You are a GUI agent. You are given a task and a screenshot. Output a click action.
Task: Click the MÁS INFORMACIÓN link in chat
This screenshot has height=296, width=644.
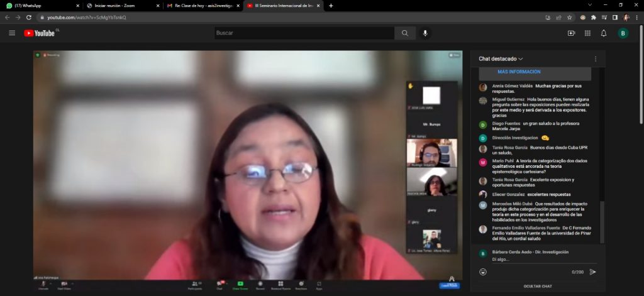click(x=519, y=72)
